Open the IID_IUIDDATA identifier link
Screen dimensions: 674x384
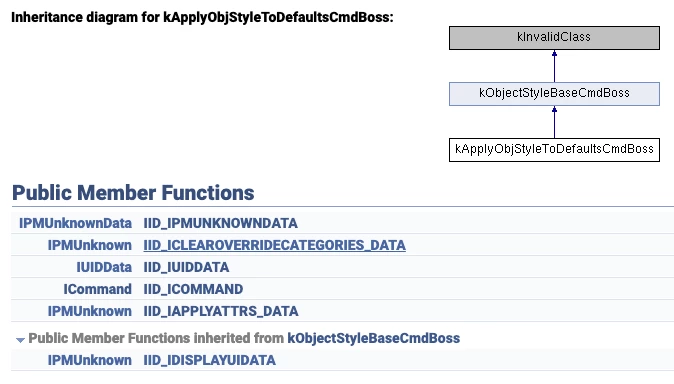[x=186, y=267]
